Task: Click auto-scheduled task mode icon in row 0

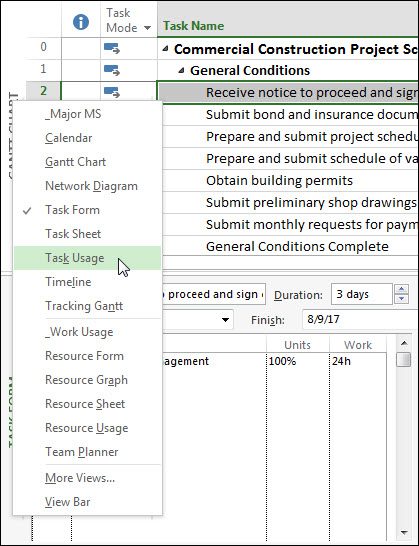Action: [x=112, y=48]
